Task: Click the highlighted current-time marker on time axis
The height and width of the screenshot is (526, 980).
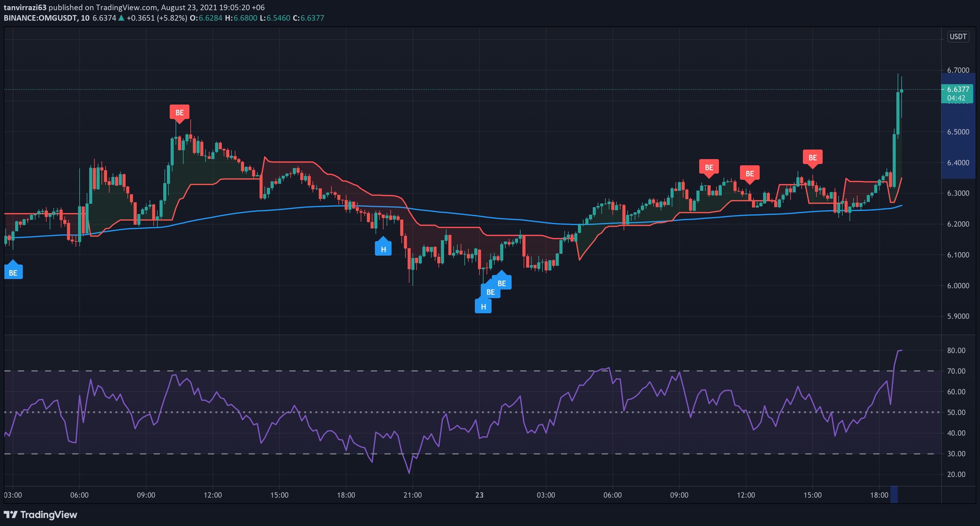Action: pyautogui.click(x=894, y=495)
